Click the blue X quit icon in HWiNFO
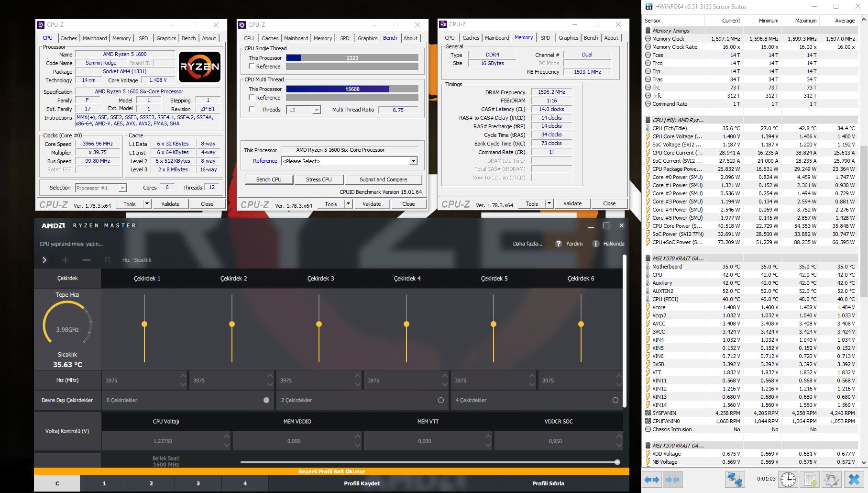This screenshot has width=868, height=493. pos(854,479)
